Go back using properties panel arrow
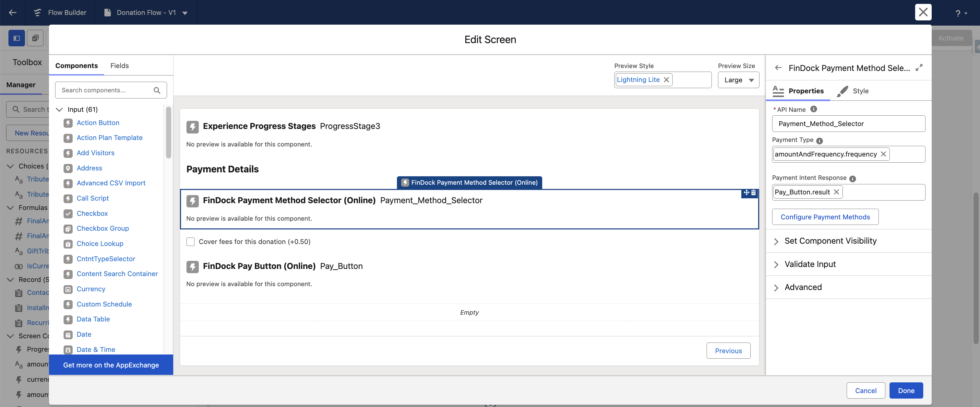The width and height of the screenshot is (980, 407). pos(778,68)
